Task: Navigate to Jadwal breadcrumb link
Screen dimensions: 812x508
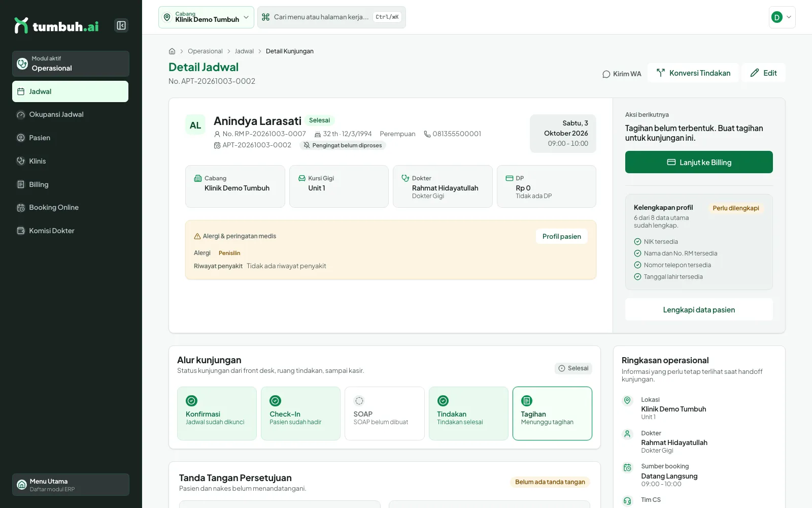Action: pyautogui.click(x=244, y=51)
